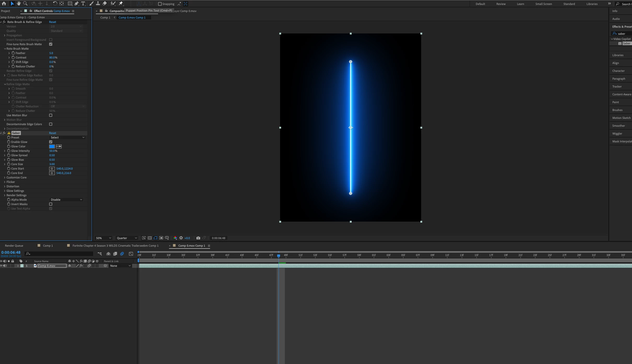Select the Pen tool

[76, 3]
